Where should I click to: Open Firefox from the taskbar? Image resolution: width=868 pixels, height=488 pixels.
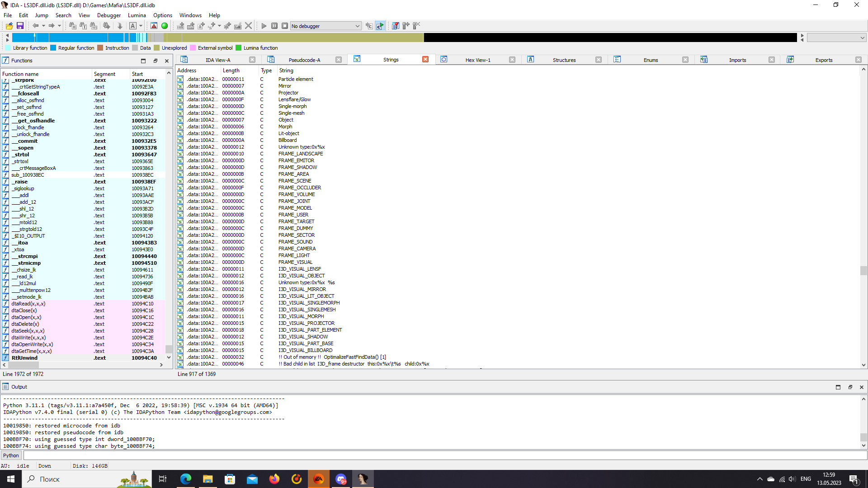click(x=274, y=479)
